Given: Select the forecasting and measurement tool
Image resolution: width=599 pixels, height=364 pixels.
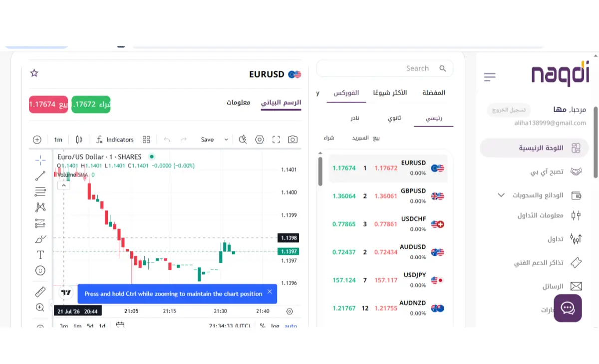Looking at the screenshot, I should pos(40,223).
